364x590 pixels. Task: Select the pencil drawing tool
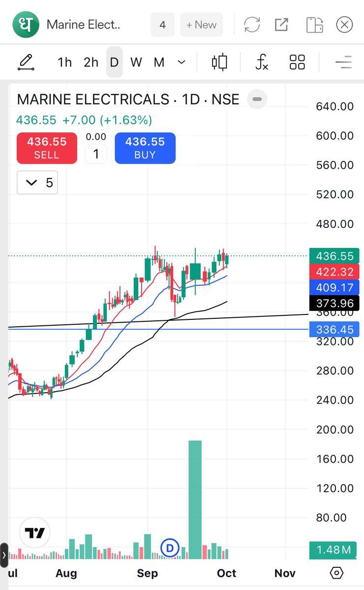(26, 62)
